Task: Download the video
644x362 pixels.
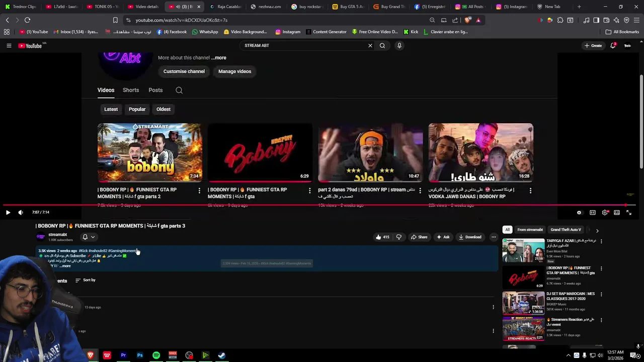Action: click(470, 237)
